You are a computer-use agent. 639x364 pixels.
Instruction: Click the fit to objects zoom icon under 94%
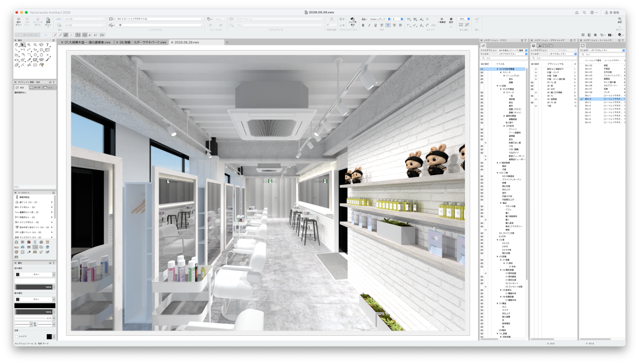[467, 24]
